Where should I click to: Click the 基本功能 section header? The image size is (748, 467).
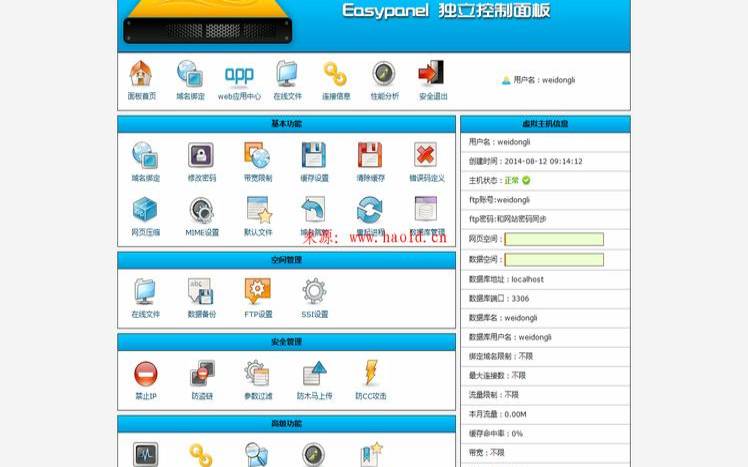point(286,124)
